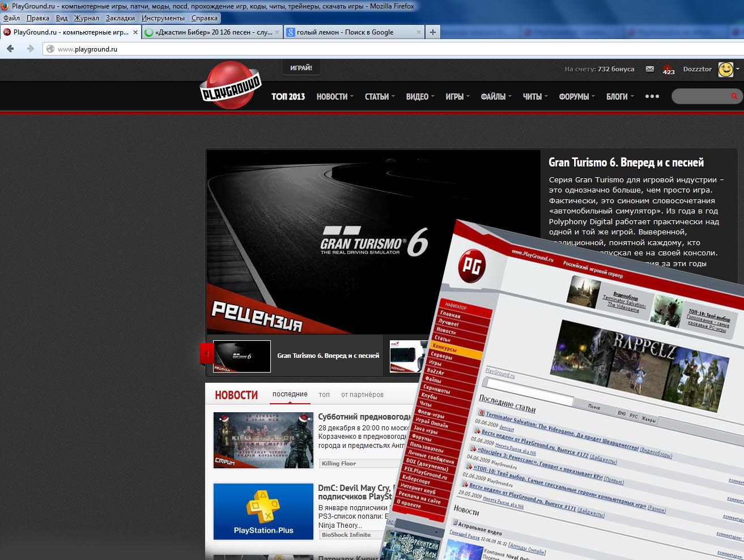Click the smiley user avatar

tap(725, 69)
